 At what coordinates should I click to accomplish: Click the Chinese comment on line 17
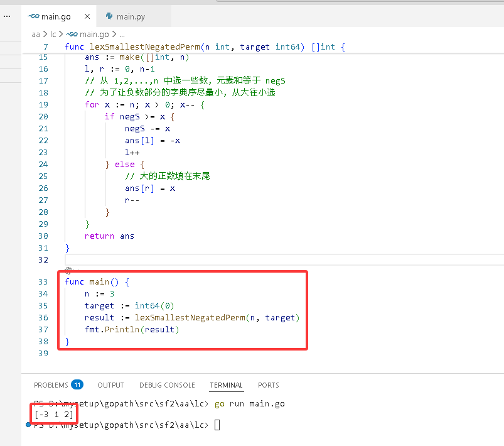[185, 80]
